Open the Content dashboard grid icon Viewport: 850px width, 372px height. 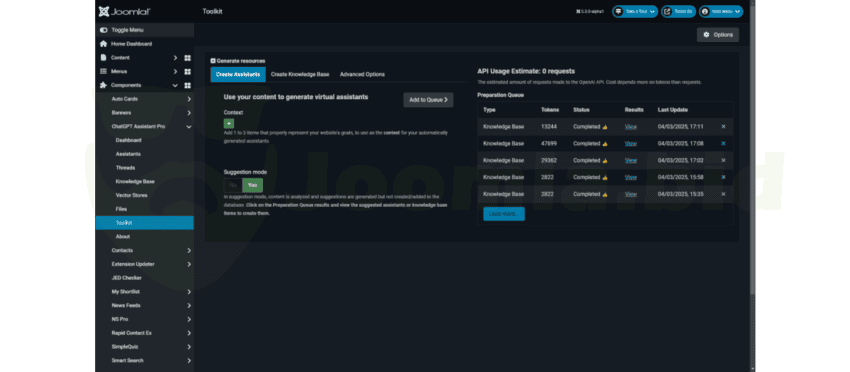188,57
